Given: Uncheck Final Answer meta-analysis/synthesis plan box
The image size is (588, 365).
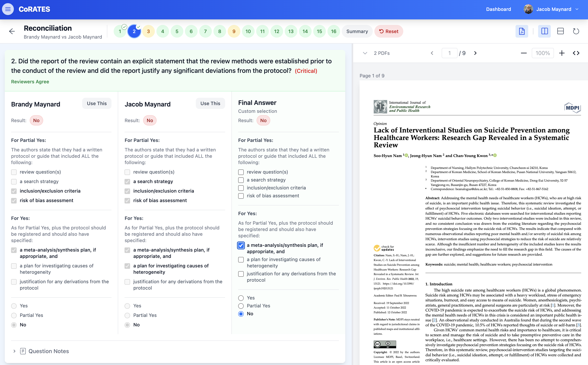Looking at the screenshot, I should [x=241, y=245].
